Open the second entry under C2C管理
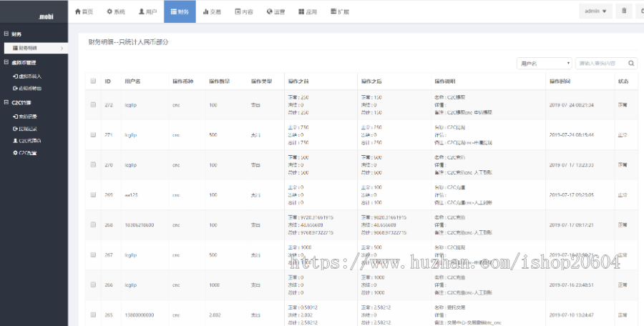 [25, 129]
